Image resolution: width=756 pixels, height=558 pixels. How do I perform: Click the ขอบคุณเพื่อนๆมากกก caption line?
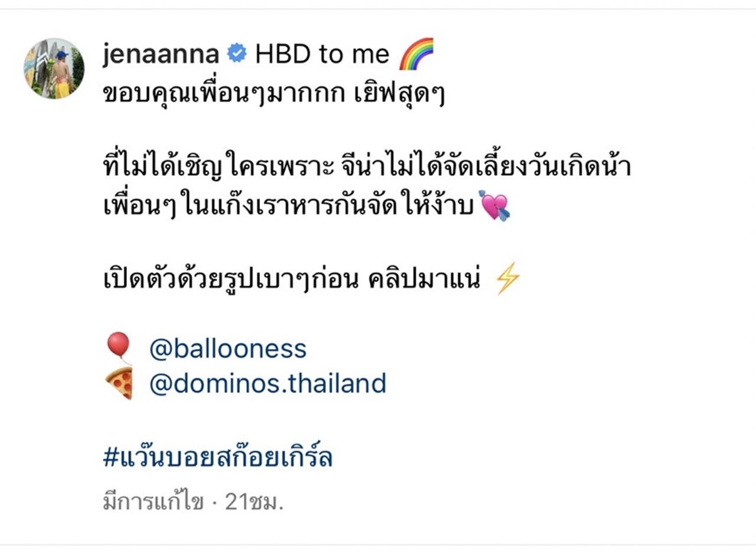pos(223,94)
